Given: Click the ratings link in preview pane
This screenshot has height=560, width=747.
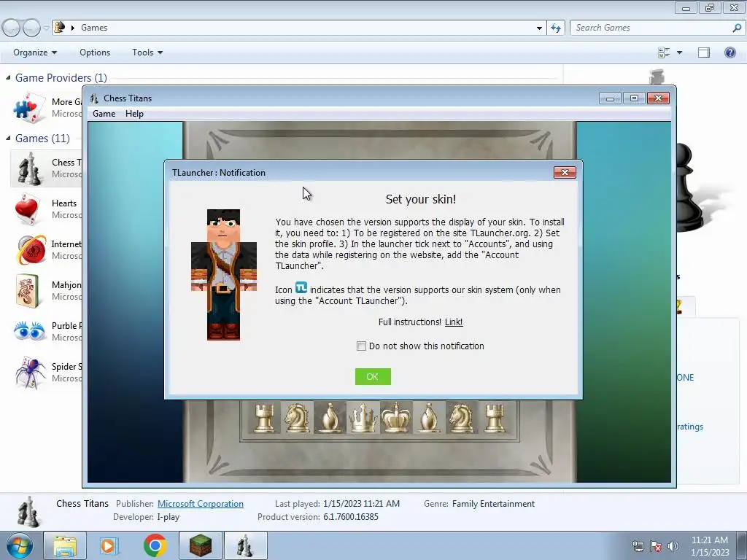Looking at the screenshot, I should click(690, 427).
